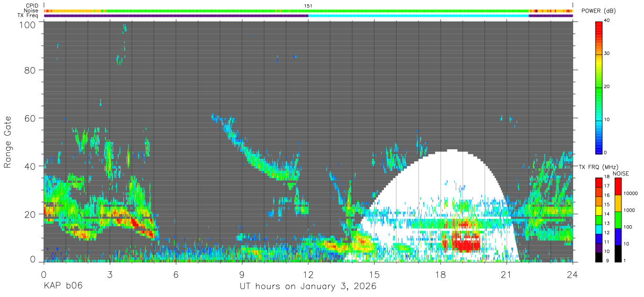Click the 9 tick on the UT hours axis
The width and height of the screenshot is (644, 297).
(x=242, y=274)
